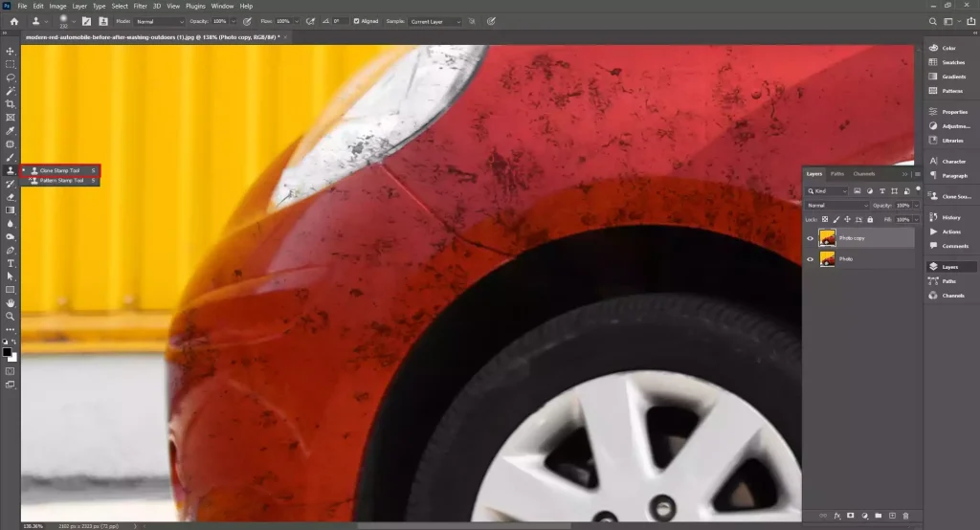Toggle the Aligned checkbox

[357, 21]
